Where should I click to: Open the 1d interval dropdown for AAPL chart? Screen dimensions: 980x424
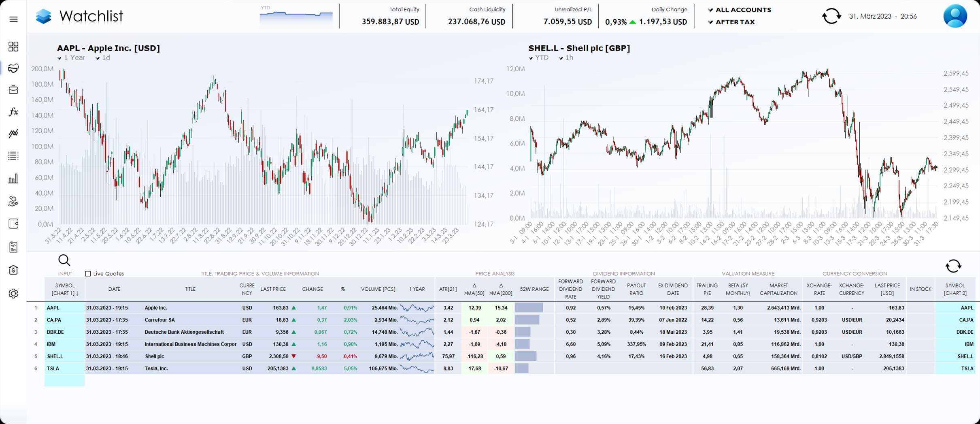tap(103, 58)
